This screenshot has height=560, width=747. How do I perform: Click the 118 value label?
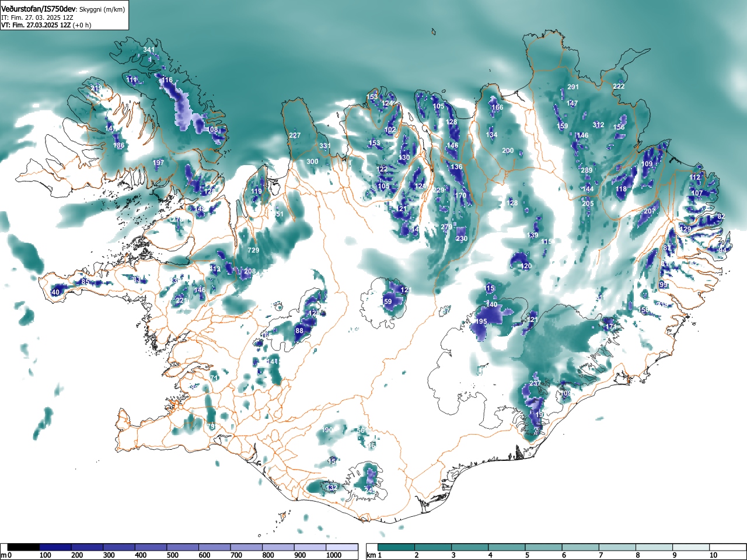pyautogui.click(x=621, y=189)
